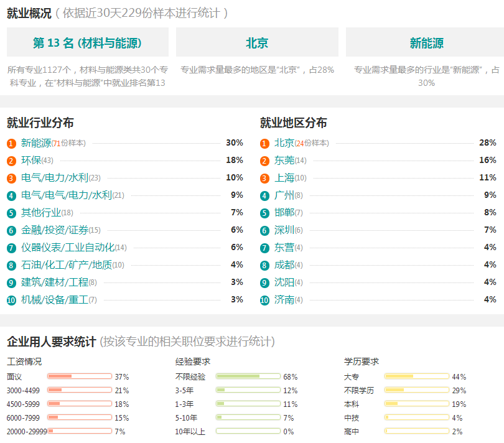
Task: Click the 面议 salary bar at 37%
Action: [x=80, y=376]
